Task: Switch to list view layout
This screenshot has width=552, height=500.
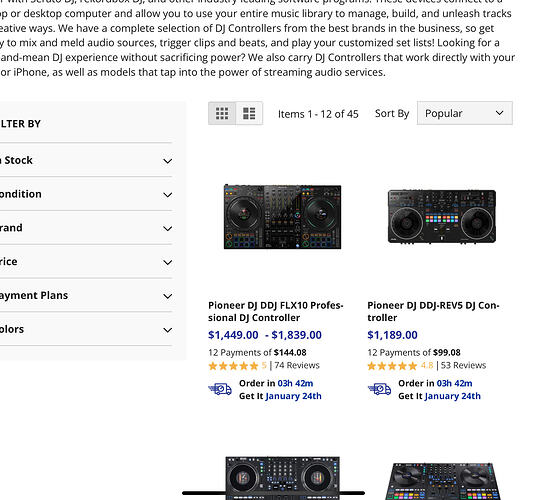Action: [x=249, y=113]
